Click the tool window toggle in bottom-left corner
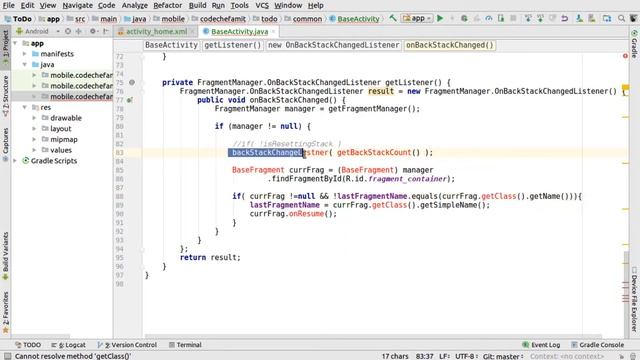Viewport: 640px width, 360px height. pos(7,356)
